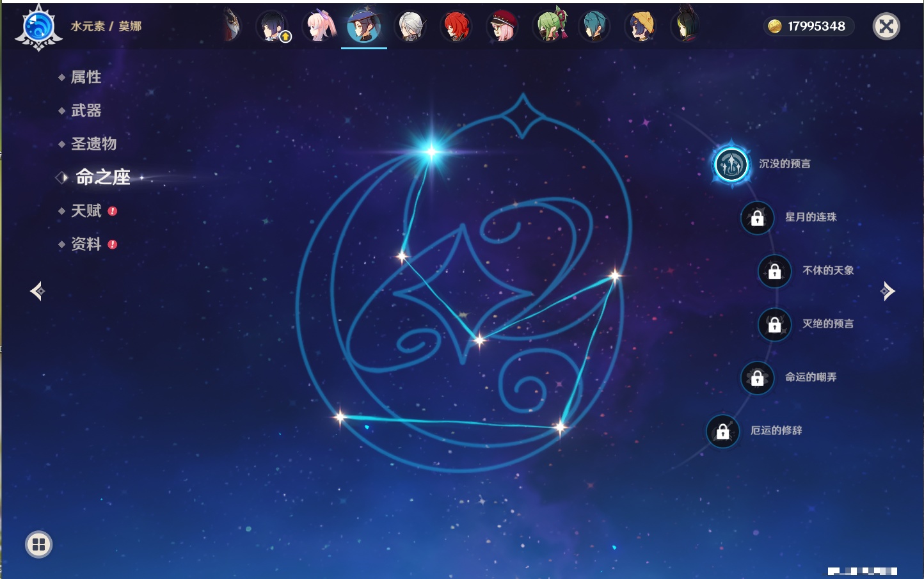Select the pink-haired character wearing a red beret
The height and width of the screenshot is (579, 924).
click(502, 26)
